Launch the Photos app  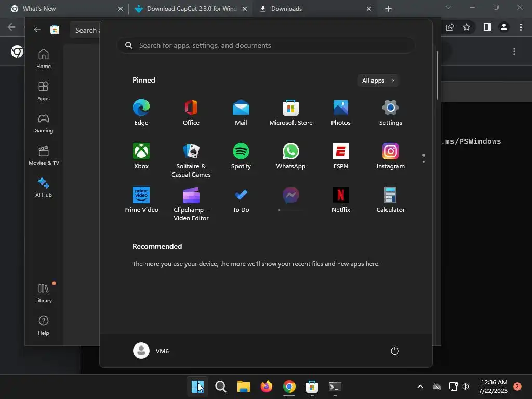tap(341, 113)
